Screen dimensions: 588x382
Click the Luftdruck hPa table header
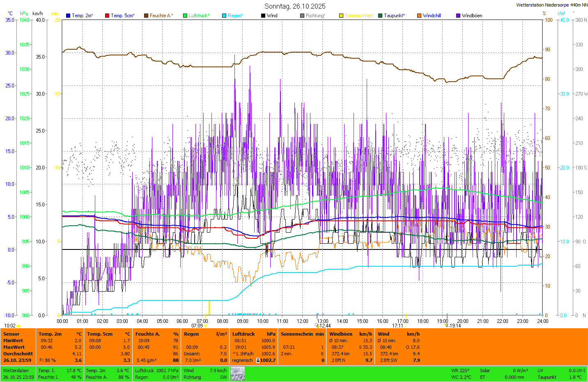tap(254, 334)
